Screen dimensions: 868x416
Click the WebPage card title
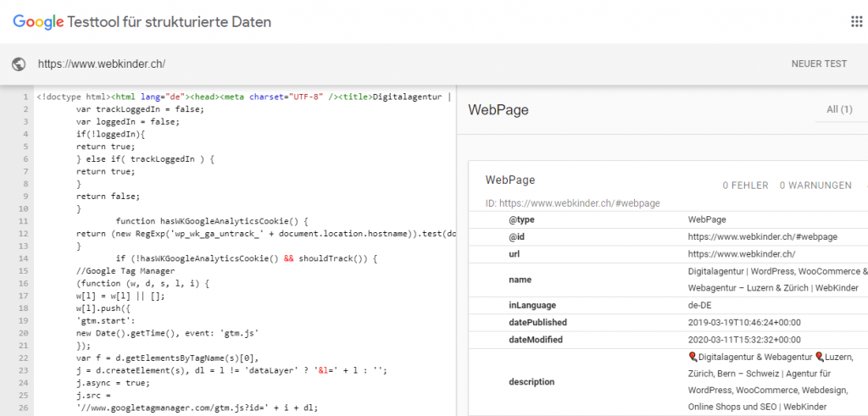click(509, 180)
